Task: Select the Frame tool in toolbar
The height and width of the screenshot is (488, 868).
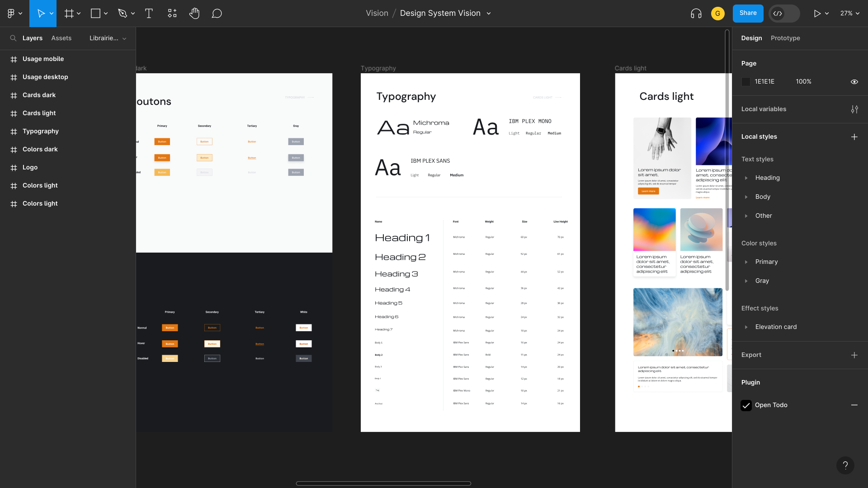Action: (67, 13)
